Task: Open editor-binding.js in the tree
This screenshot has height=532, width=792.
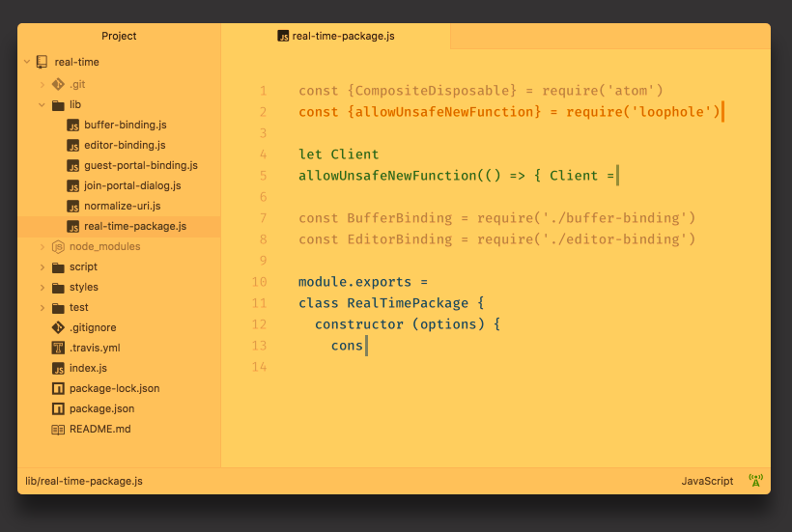Action: pos(125,145)
